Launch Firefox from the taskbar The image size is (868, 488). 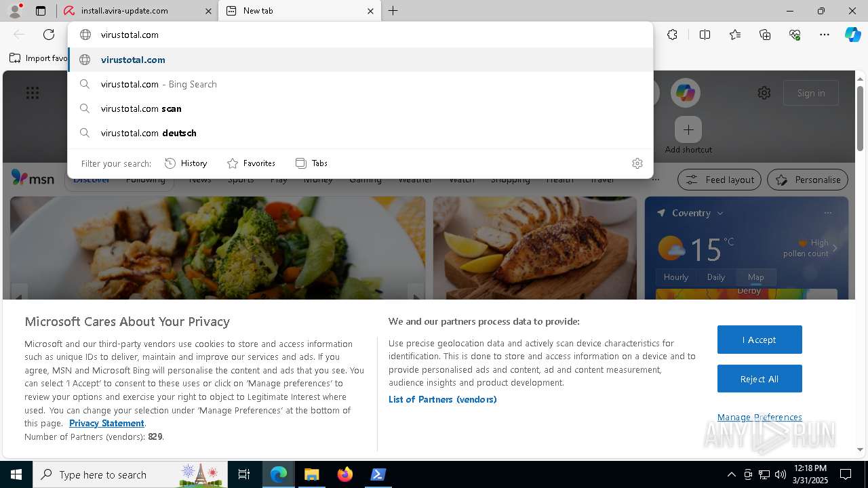344,474
